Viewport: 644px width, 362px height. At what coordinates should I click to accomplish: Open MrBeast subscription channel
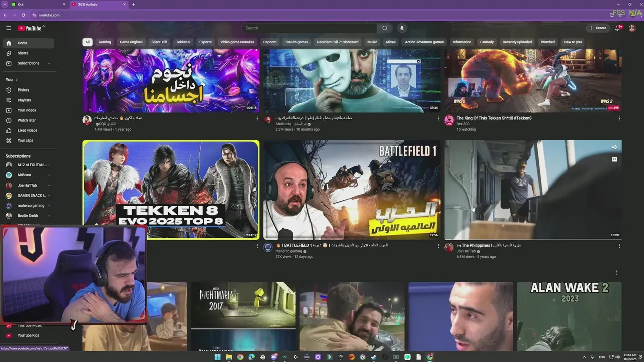click(x=28, y=175)
